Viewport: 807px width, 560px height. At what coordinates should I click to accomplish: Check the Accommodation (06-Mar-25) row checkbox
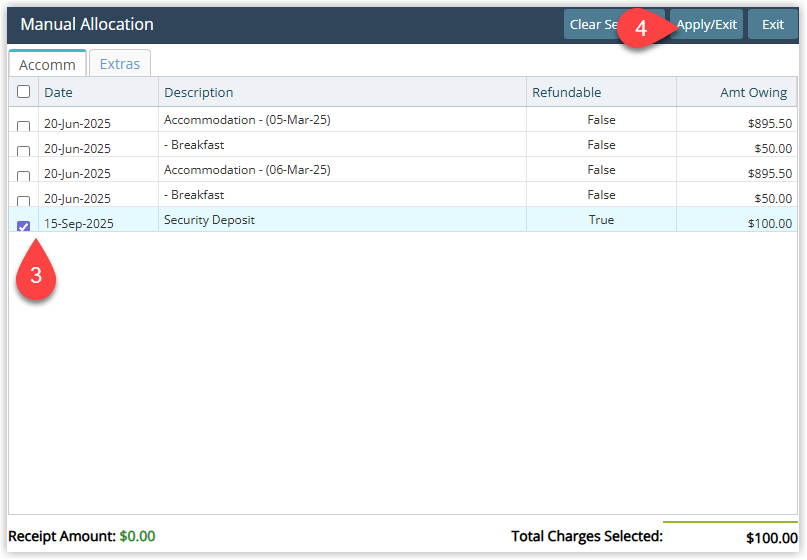pos(23,176)
